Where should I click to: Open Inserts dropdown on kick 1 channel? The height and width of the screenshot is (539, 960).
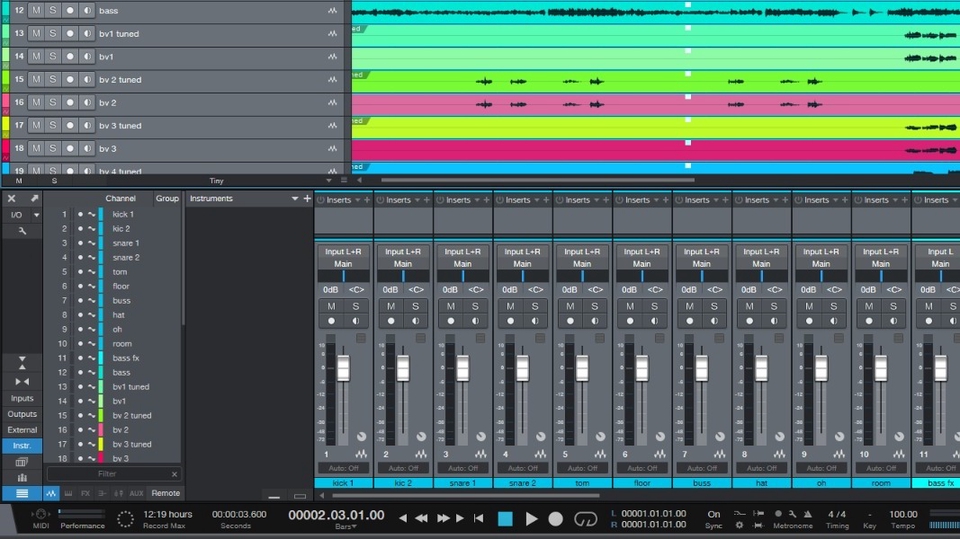pos(358,200)
